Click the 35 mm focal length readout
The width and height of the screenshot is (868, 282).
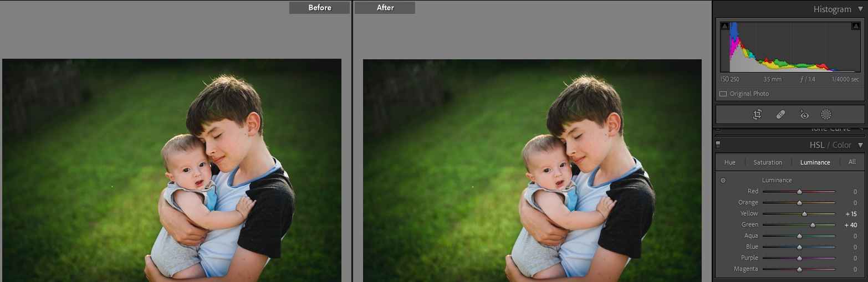pos(772,80)
